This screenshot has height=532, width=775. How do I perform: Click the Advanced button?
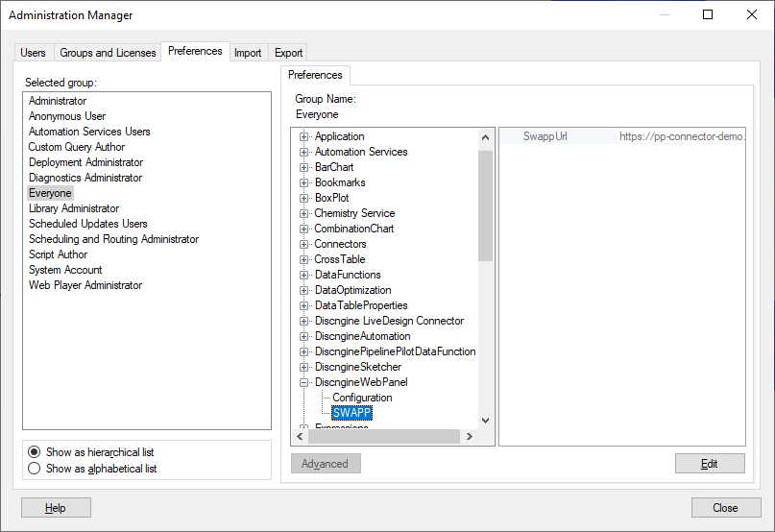tap(326, 463)
